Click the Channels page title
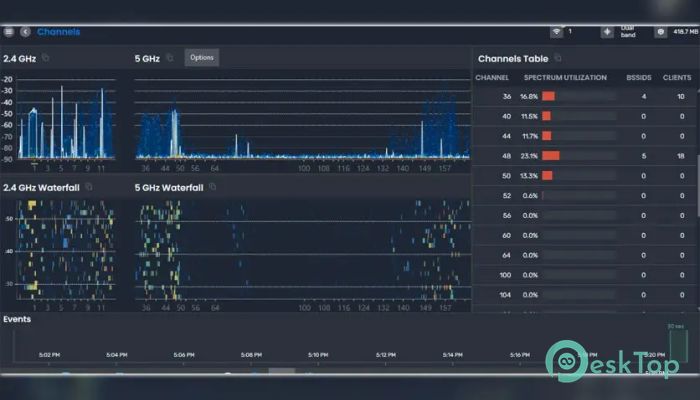This screenshot has width=700, height=400. (x=58, y=32)
